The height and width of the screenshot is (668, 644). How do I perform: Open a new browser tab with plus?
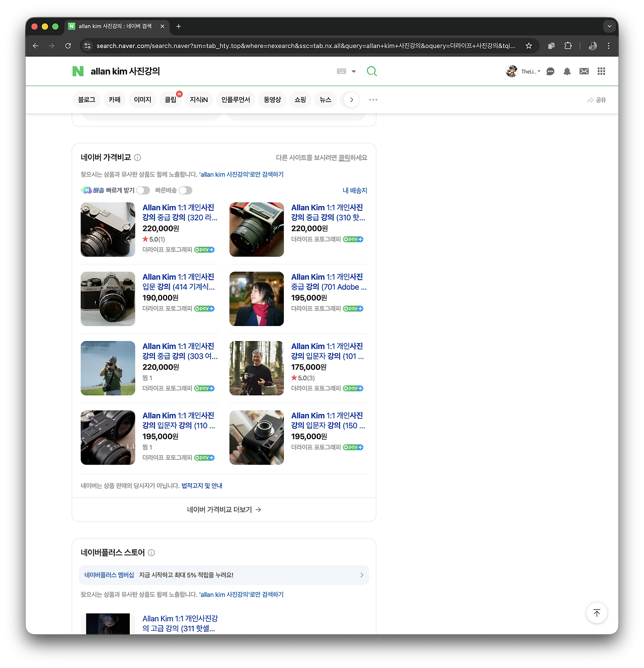(x=179, y=26)
